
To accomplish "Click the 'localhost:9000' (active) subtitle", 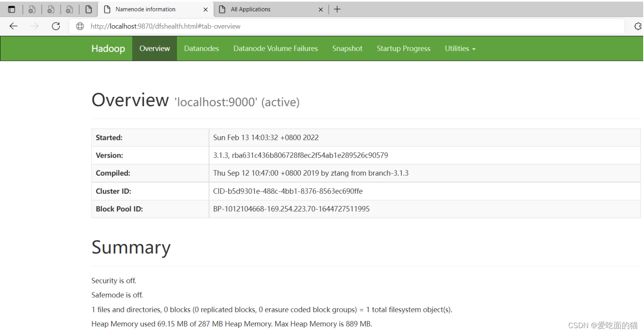I will pyautogui.click(x=237, y=102).
